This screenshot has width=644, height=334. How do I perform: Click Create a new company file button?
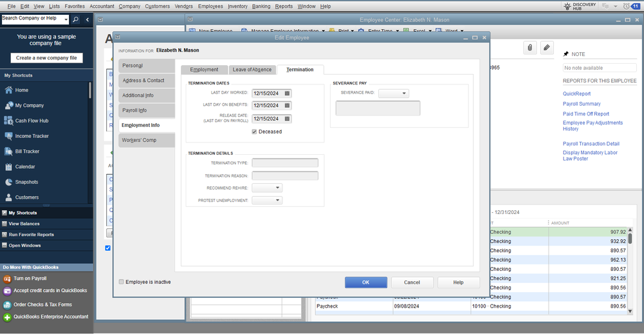[x=46, y=58]
